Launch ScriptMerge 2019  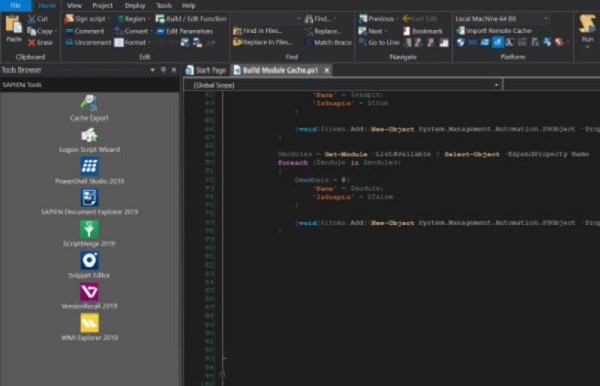pyautogui.click(x=89, y=234)
